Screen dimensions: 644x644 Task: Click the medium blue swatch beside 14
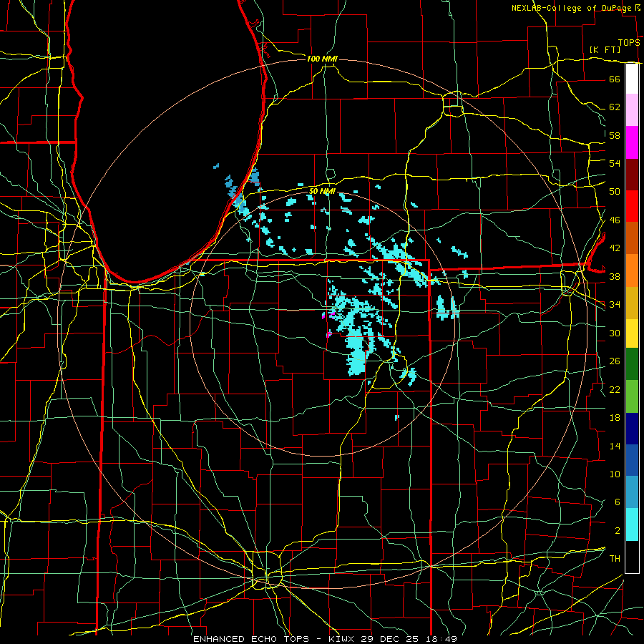[x=632, y=460]
